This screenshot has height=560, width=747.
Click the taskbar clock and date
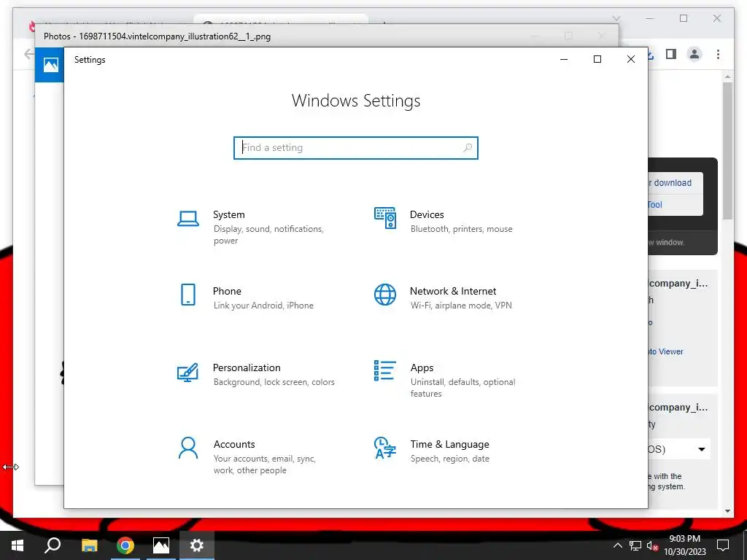[x=684, y=545]
